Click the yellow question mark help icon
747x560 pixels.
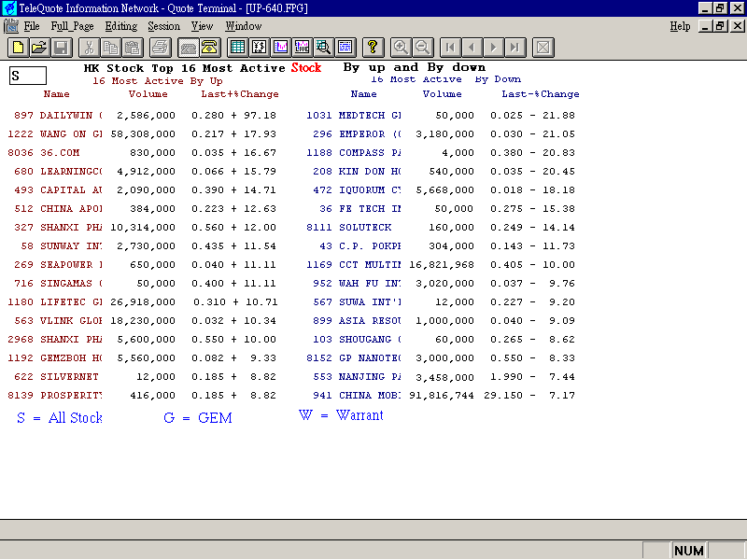tap(373, 48)
